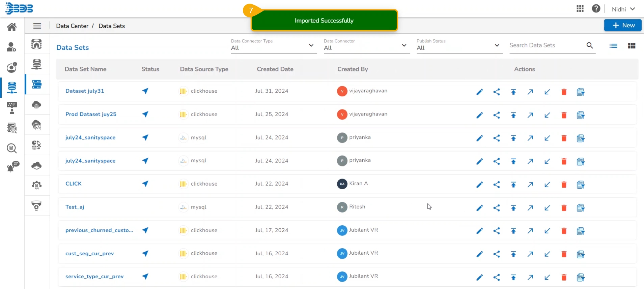Click the upload arrow icon for Test_aj
Viewport: 644px width, 289px height.
click(x=513, y=208)
